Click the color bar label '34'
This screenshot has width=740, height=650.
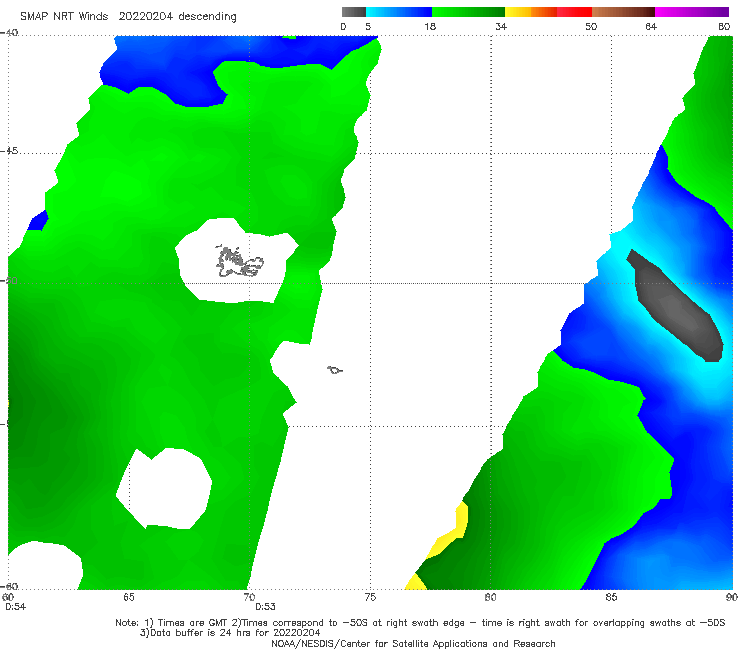click(501, 26)
